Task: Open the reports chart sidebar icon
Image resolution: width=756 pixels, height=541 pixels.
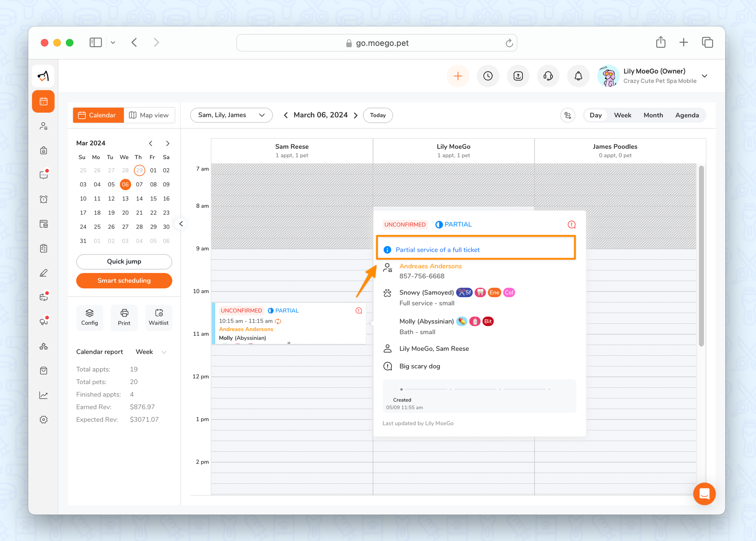Action: (x=43, y=395)
